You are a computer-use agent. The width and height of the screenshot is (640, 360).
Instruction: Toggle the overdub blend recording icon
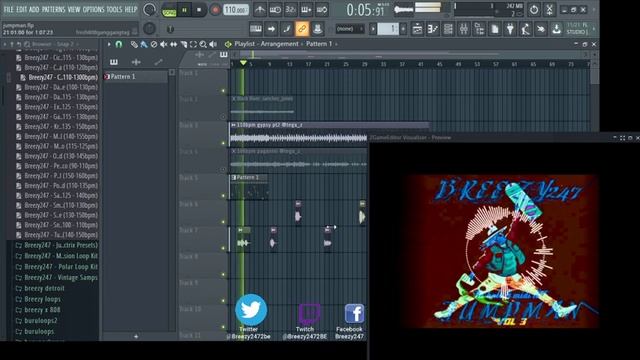coord(306,9)
